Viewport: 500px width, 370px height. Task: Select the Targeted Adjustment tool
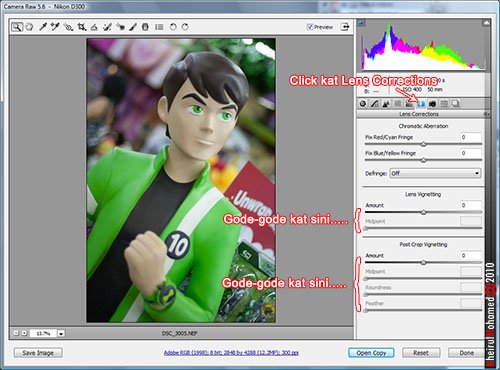pos(68,27)
